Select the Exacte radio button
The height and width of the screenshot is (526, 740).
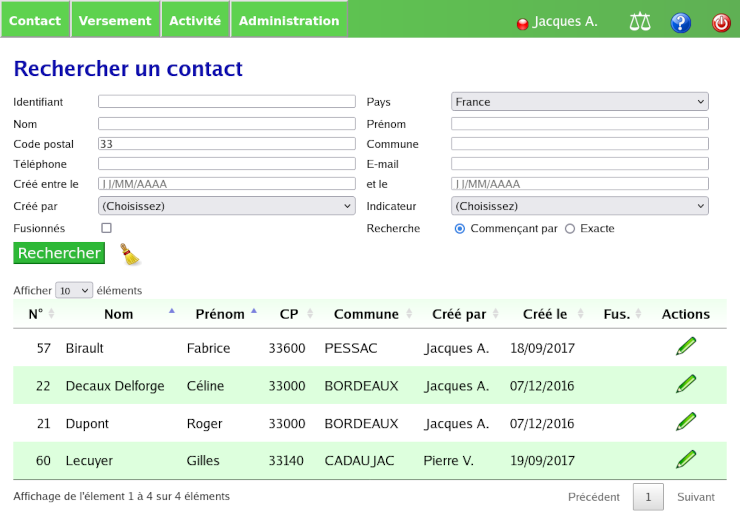[x=570, y=228]
